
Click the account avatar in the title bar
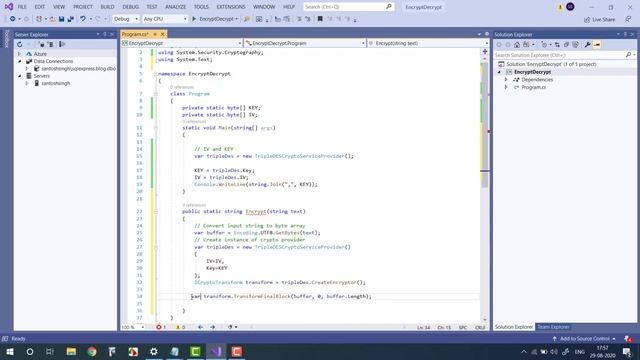tap(570, 7)
